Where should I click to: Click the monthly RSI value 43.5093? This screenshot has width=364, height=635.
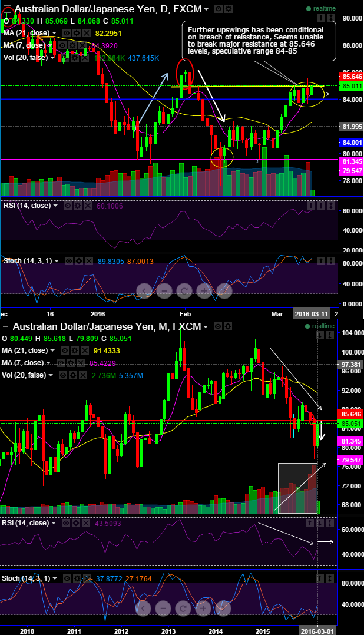pos(108,523)
